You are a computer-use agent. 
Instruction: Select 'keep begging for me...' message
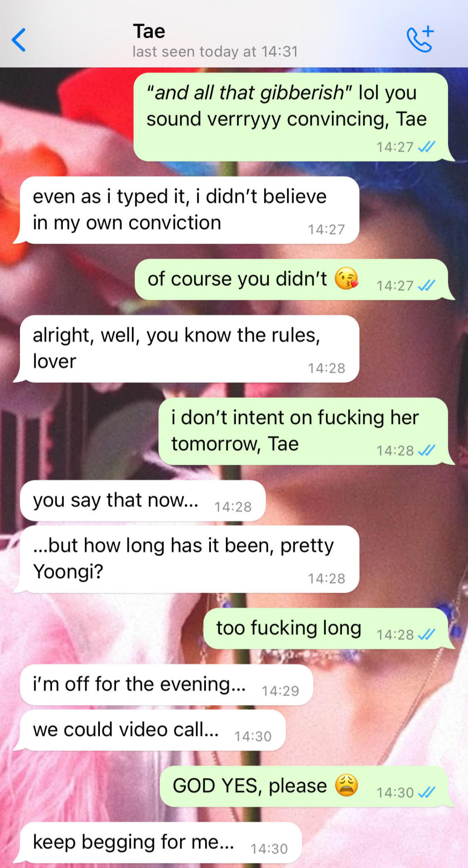point(161,842)
